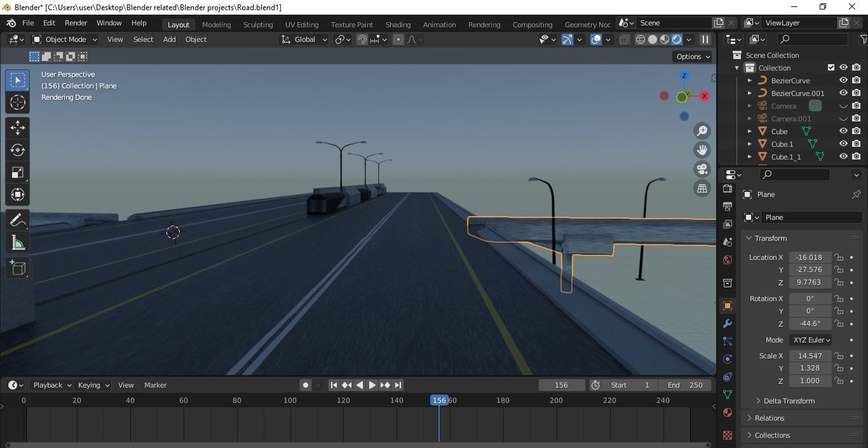Screen dimensions: 868x448
Task: Open the File menu
Action: pos(28,23)
